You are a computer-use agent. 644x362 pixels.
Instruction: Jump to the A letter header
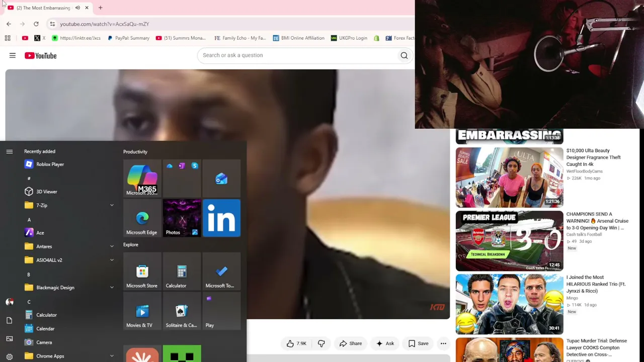pyautogui.click(x=29, y=220)
